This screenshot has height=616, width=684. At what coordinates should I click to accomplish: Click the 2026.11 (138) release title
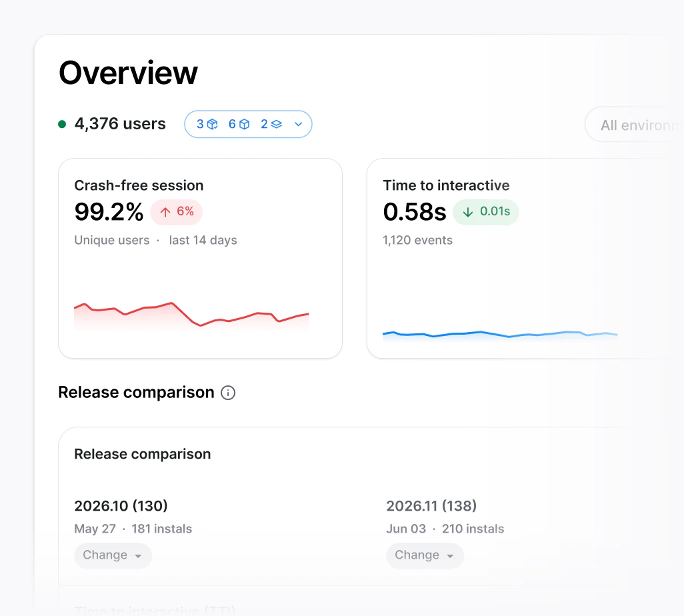click(431, 506)
